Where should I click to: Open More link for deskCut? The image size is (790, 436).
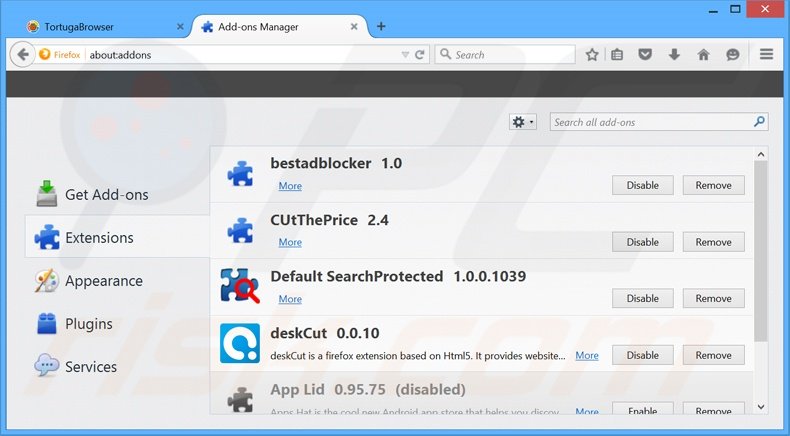587,355
